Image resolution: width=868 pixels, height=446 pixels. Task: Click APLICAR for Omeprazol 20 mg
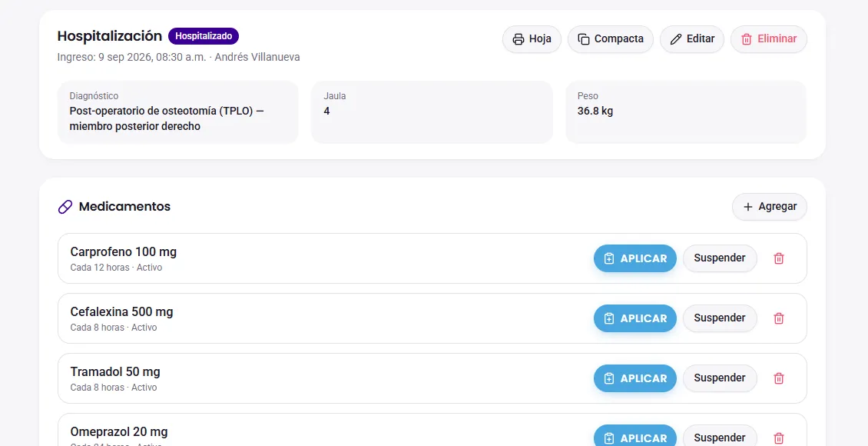635,437
